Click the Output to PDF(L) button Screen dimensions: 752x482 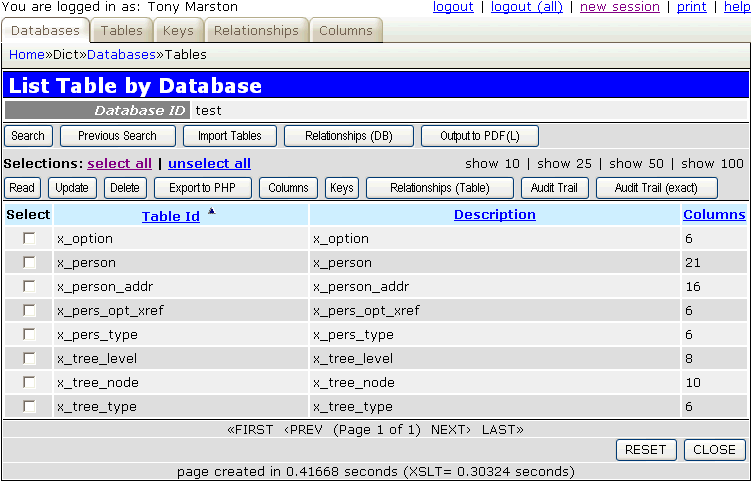480,136
